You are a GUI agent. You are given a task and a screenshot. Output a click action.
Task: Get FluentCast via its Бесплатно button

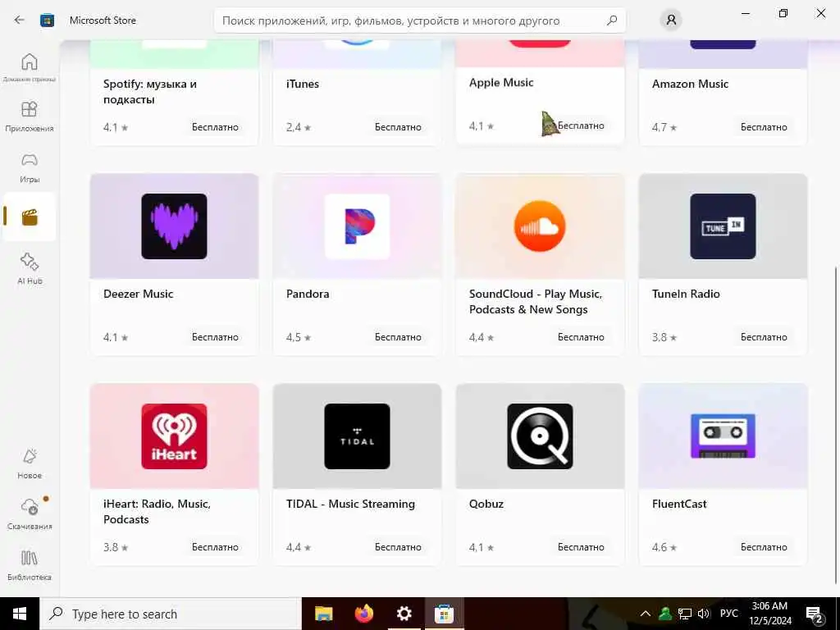click(764, 547)
